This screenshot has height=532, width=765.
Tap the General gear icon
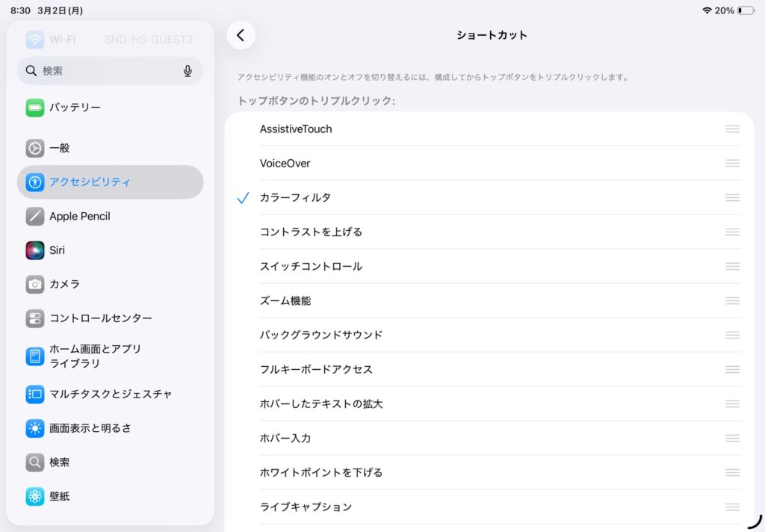pos(35,148)
